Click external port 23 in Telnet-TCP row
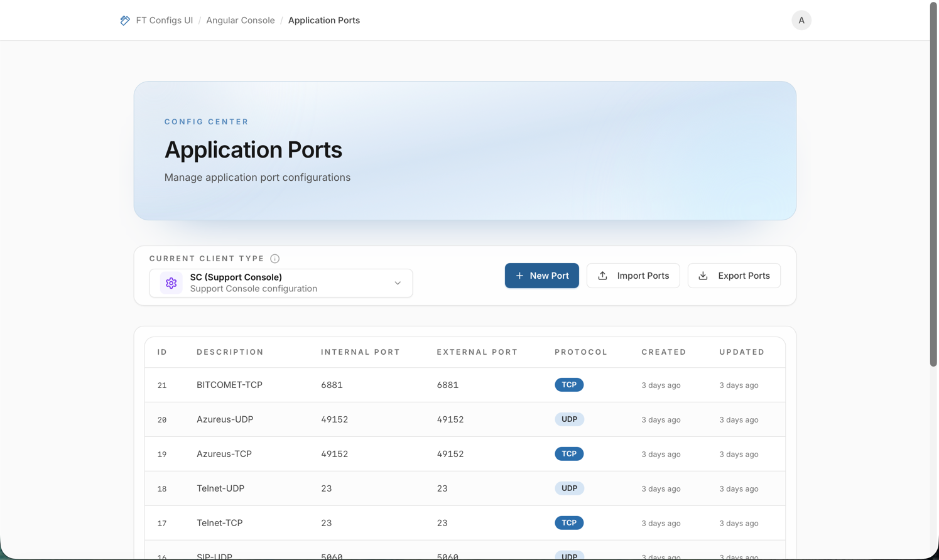This screenshot has width=939, height=560. [x=442, y=523]
